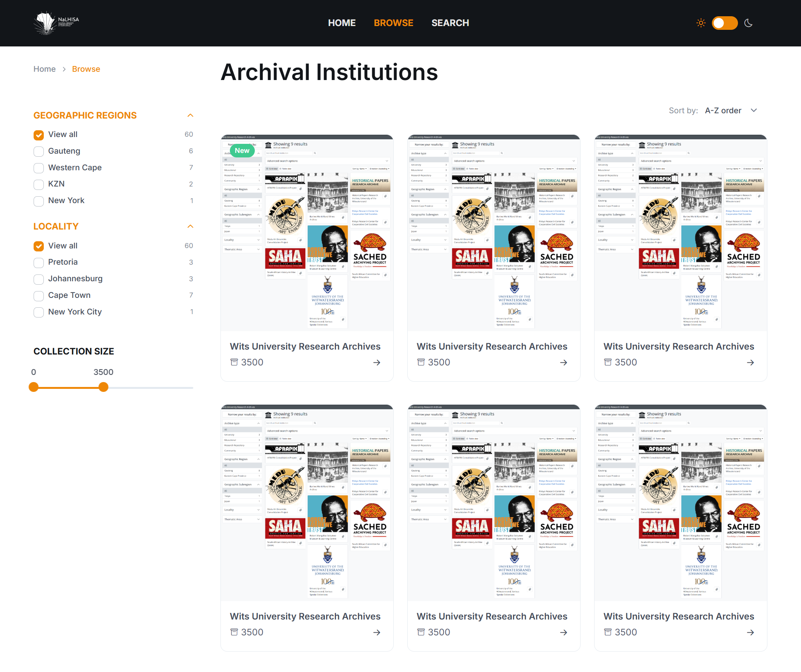Click arrow icon on second row left card
The image size is (801, 672).
point(377,633)
